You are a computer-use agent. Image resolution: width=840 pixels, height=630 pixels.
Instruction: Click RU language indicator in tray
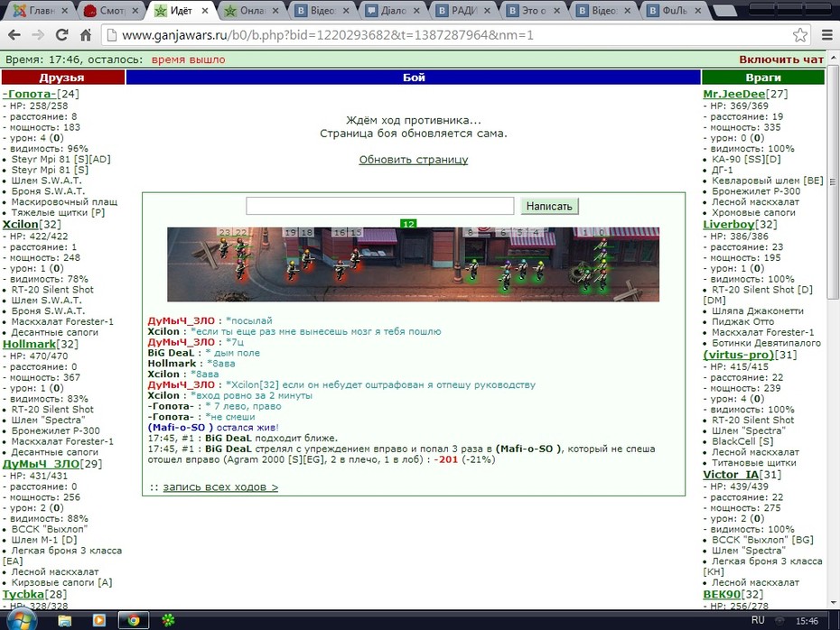pyautogui.click(x=758, y=620)
